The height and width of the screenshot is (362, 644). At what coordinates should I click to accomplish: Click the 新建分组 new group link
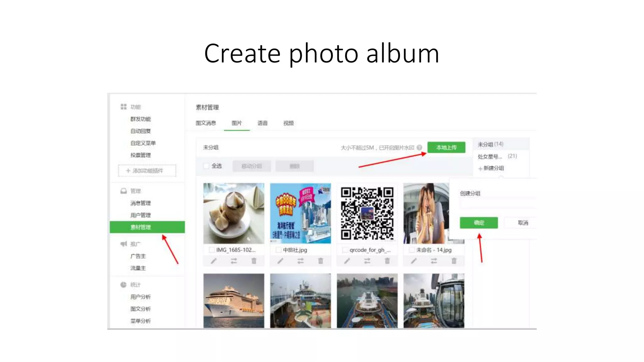[491, 168]
